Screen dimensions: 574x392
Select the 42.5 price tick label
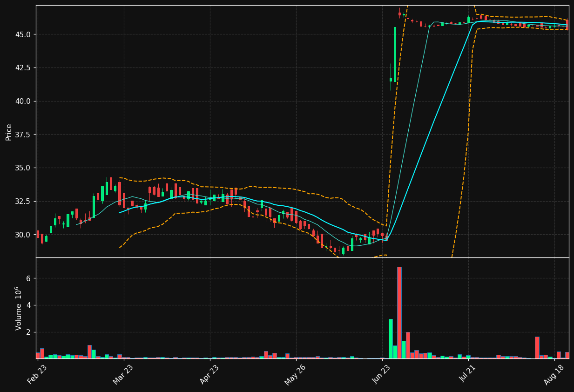pos(23,68)
